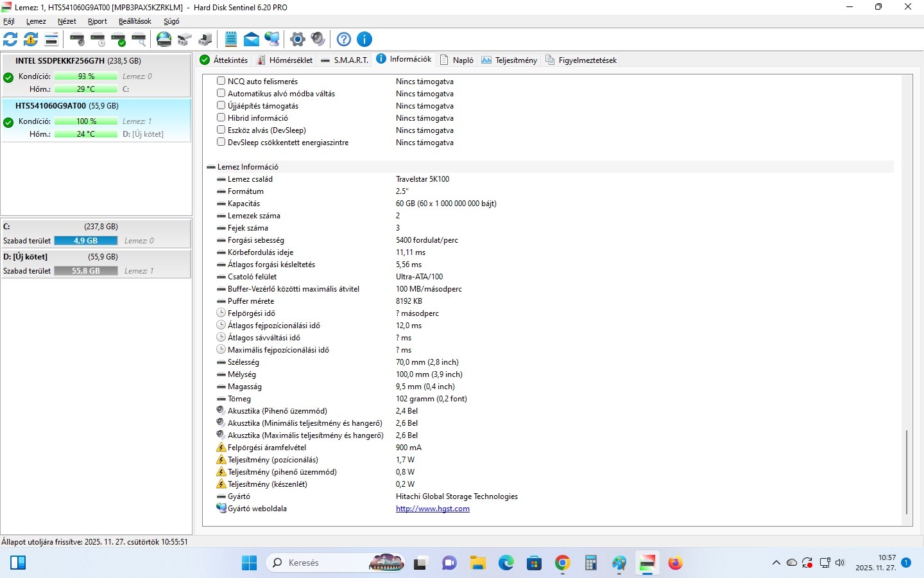Click the disk clone transfer icon

[x=185, y=39]
